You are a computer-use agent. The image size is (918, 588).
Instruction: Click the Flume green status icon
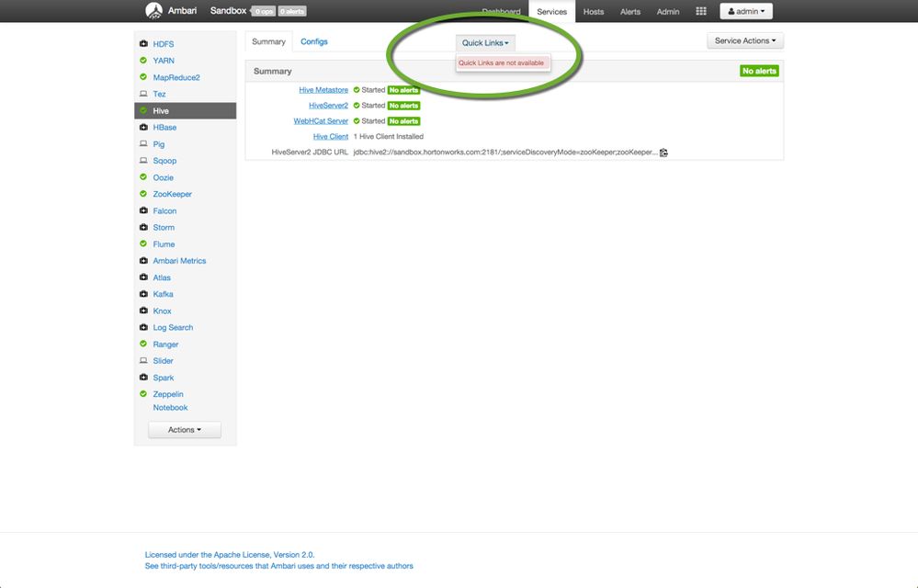(x=143, y=244)
